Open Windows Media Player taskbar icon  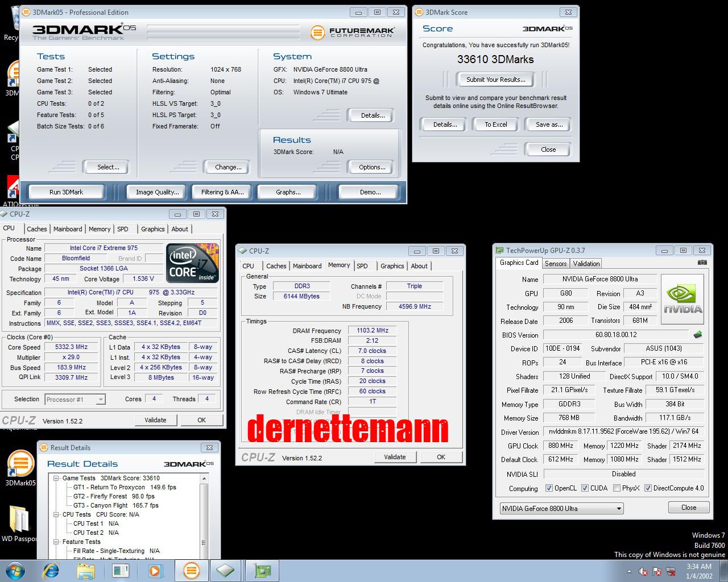click(x=155, y=570)
